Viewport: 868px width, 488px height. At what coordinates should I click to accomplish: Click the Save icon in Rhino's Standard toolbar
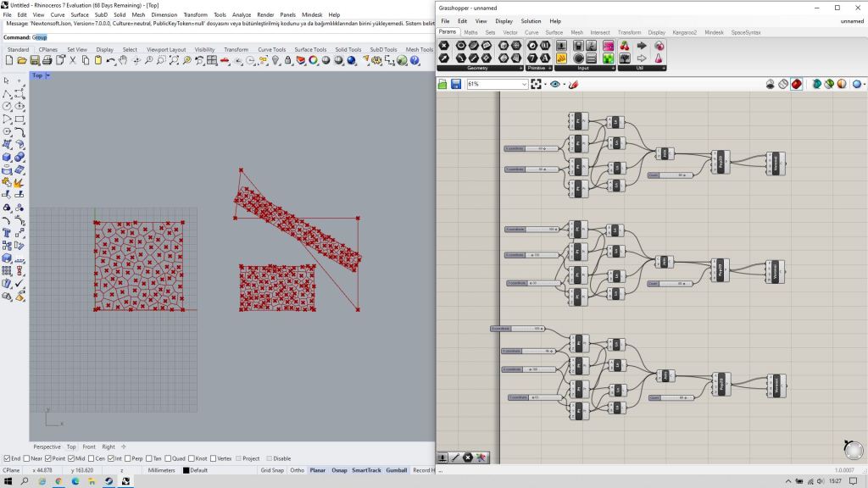35,60
